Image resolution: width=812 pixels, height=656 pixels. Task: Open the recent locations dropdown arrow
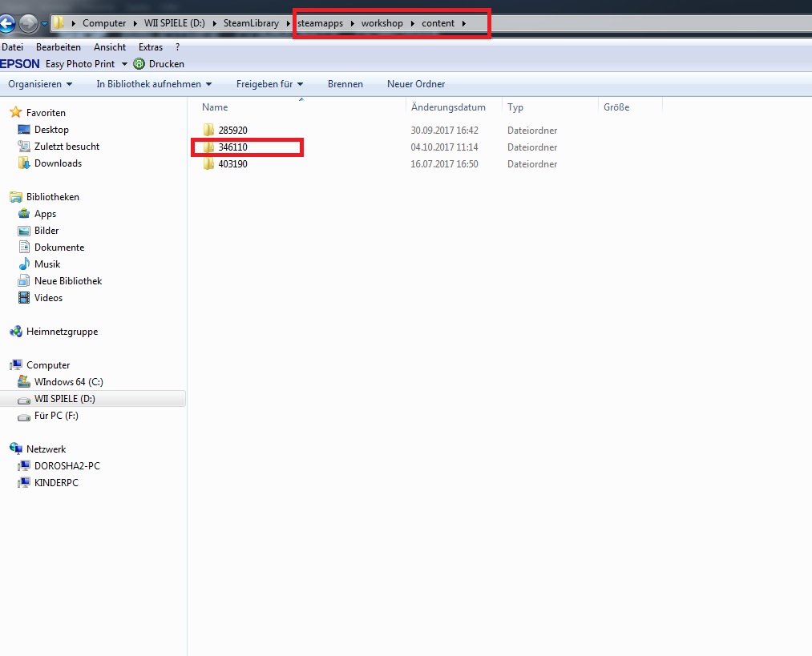pyautogui.click(x=45, y=24)
